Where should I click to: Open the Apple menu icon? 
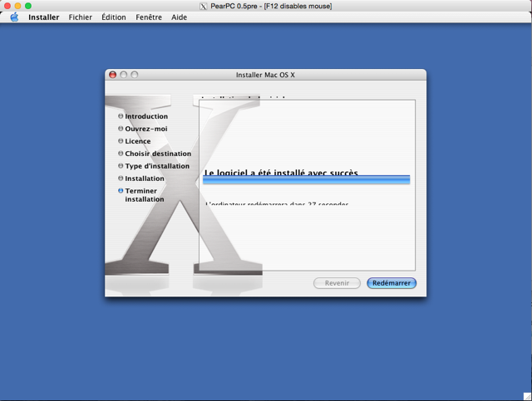(x=14, y=17)
